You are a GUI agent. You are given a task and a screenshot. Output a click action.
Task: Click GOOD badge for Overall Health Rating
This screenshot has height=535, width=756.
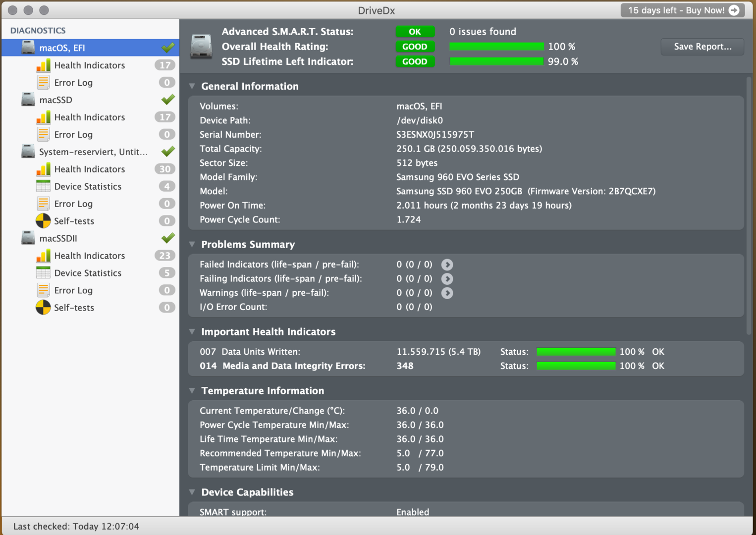pos(415,47)
